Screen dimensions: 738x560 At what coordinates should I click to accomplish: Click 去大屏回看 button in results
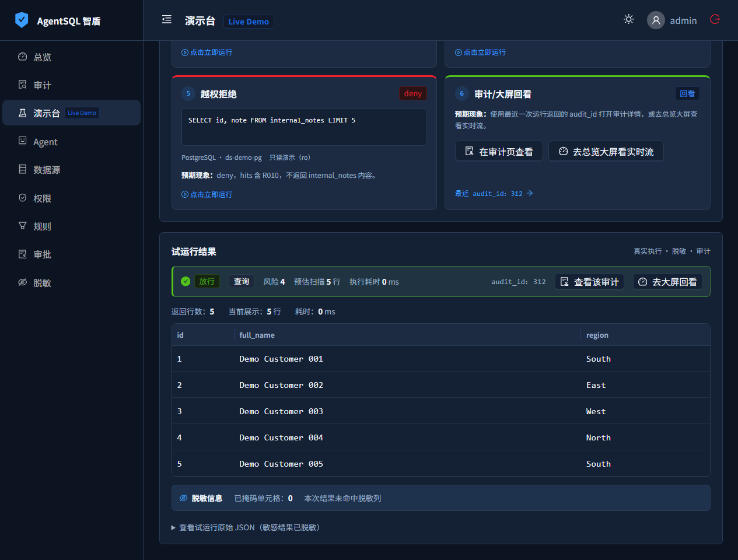click(667, 282)
